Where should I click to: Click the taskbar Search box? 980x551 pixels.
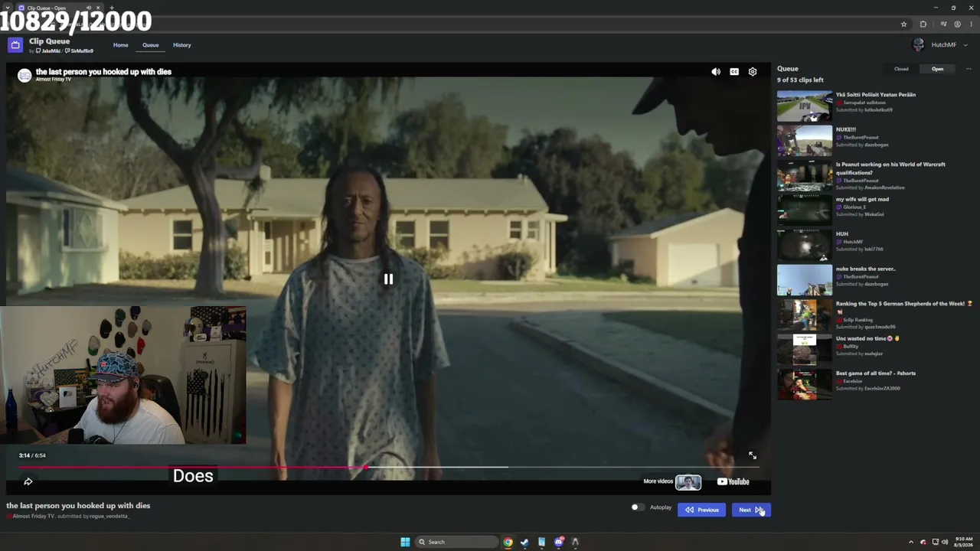[x=457, y=542]
